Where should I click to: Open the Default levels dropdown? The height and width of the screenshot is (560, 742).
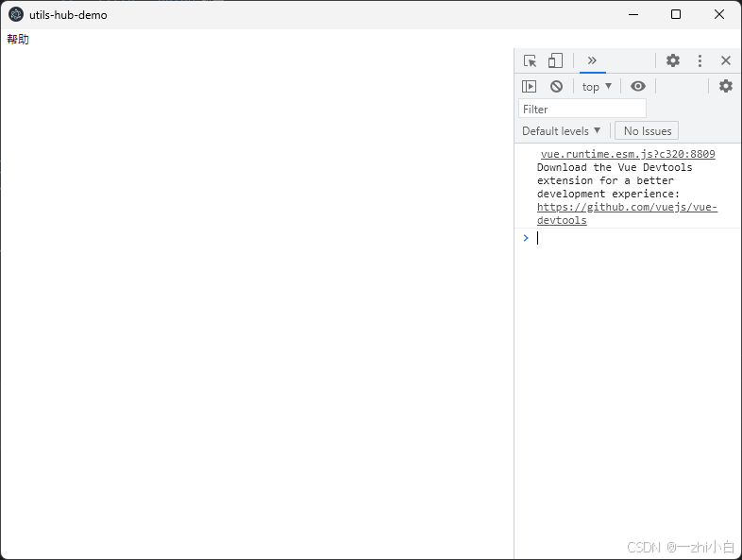coord(562,131)
